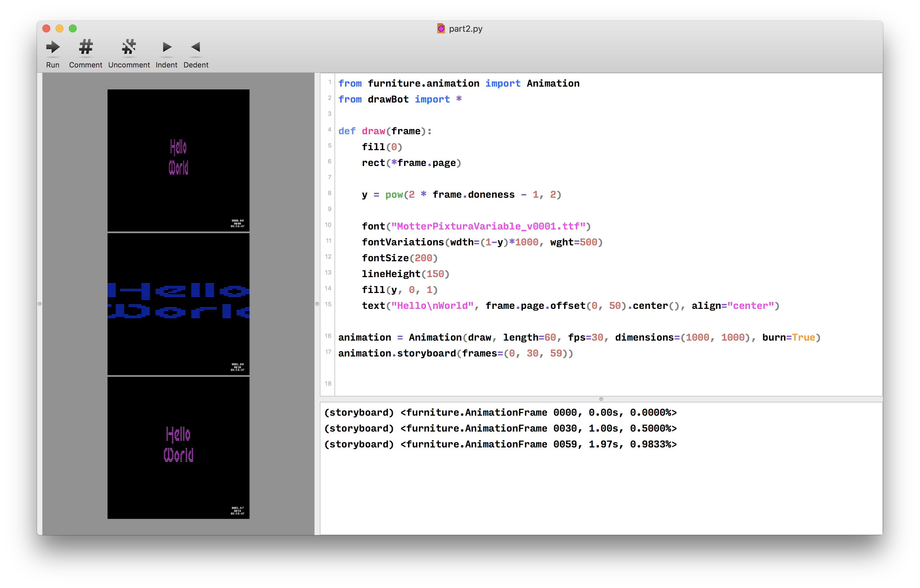Viewport: 920px width, 588px height.
Task: Click the Run arrow icon
Action: tap(53, 47)
